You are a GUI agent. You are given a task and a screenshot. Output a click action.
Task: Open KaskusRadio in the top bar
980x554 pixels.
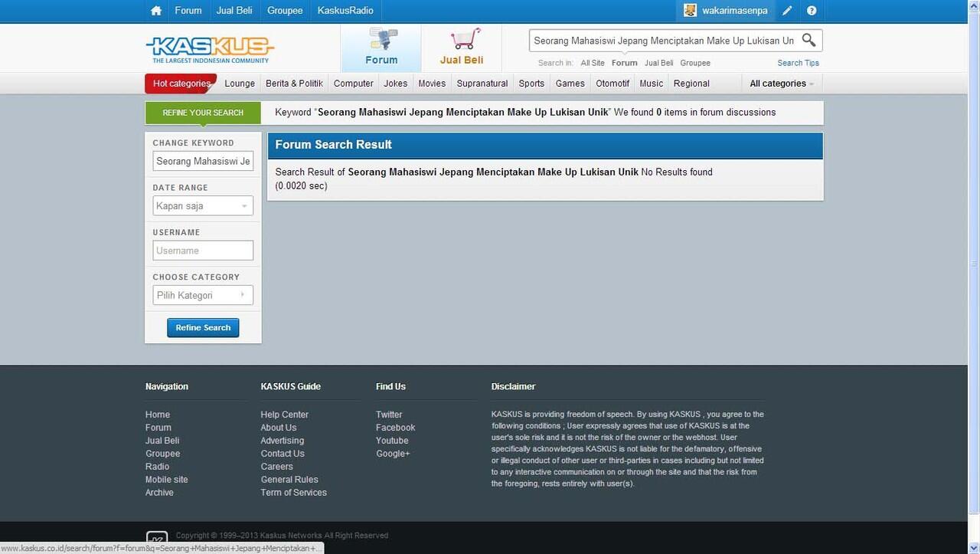(345, 11)
